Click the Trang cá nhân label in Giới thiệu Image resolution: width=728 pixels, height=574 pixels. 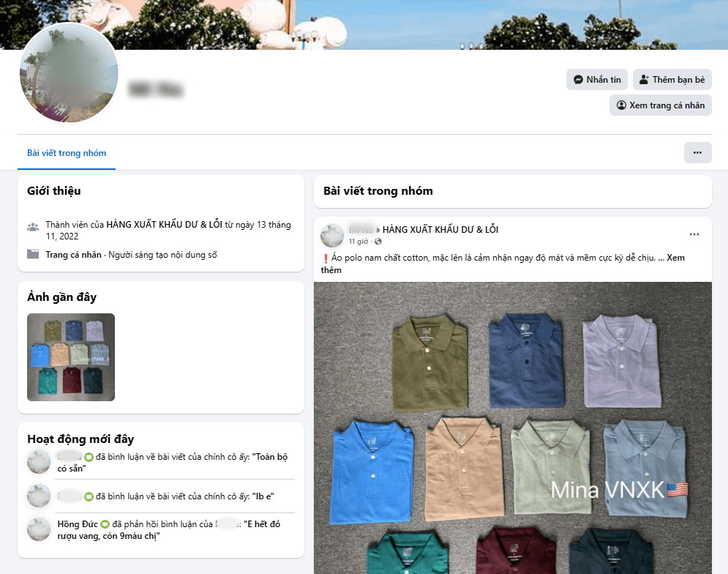(x=73, y=255)
